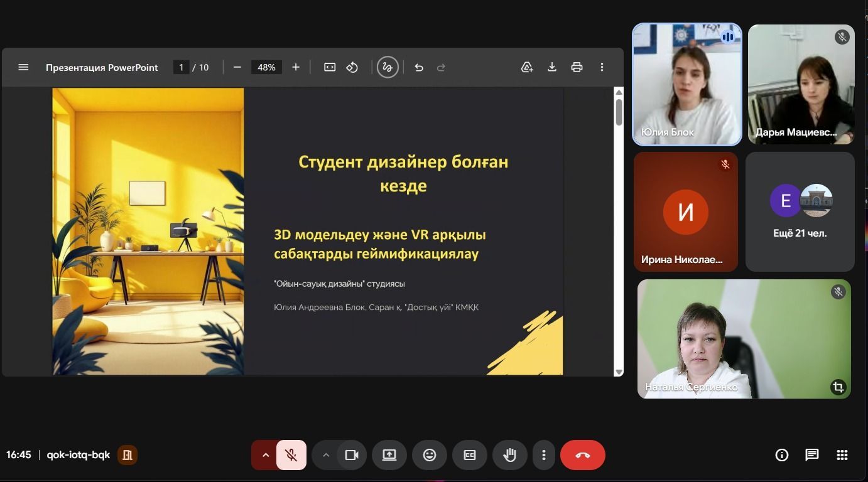The image size is (868, 482).
Task: Download the presentation file
Action: (552, 67)
